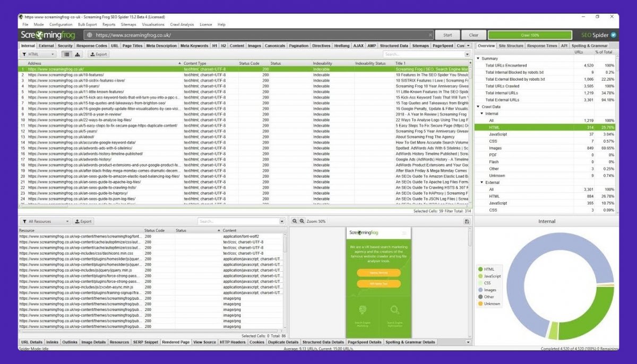
Task: Select the dashicons.min.css resource row
Action: point(151,253)
